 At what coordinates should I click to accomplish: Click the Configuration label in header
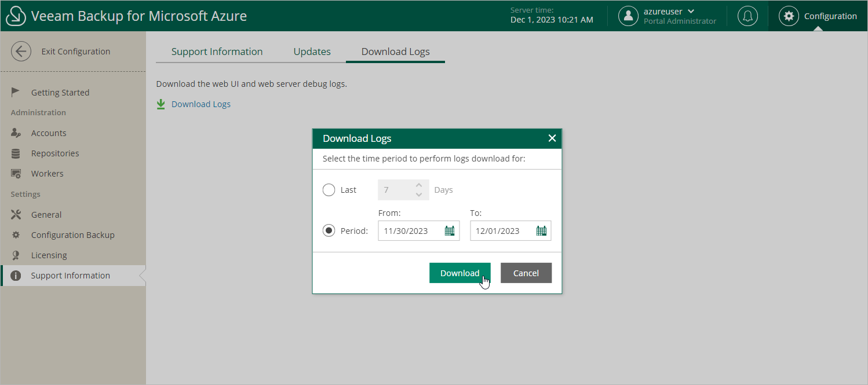pos(830,16)
